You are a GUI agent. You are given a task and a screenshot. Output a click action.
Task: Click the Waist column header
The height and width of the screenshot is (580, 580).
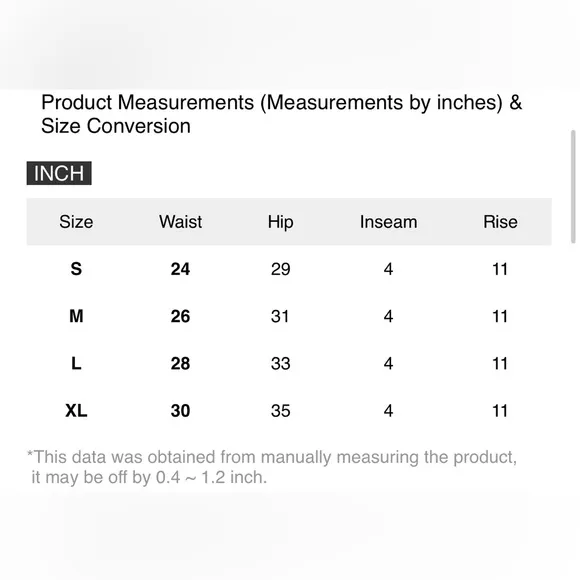(181, 222)
